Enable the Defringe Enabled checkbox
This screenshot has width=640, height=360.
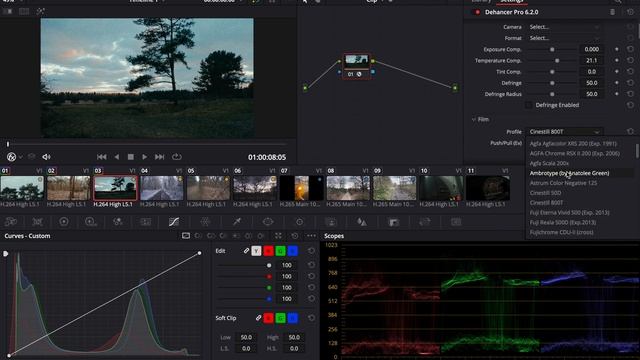tap(529, 105)
